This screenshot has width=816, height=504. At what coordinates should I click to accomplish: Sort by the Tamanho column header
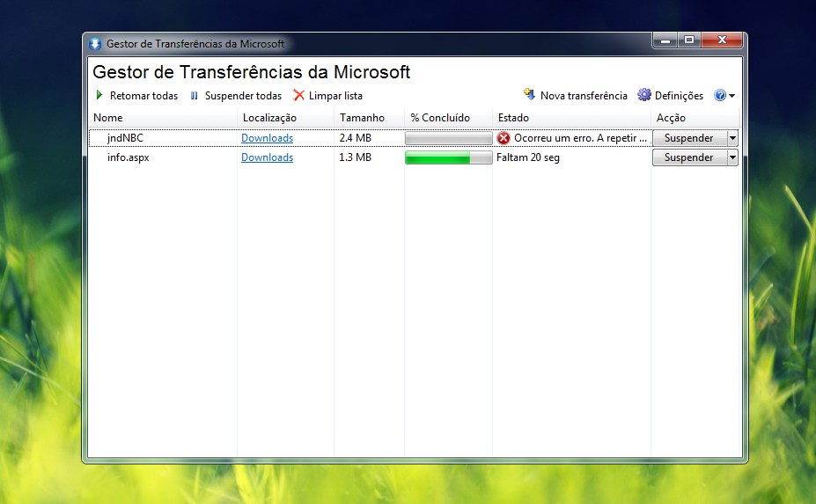click(369, 118)
